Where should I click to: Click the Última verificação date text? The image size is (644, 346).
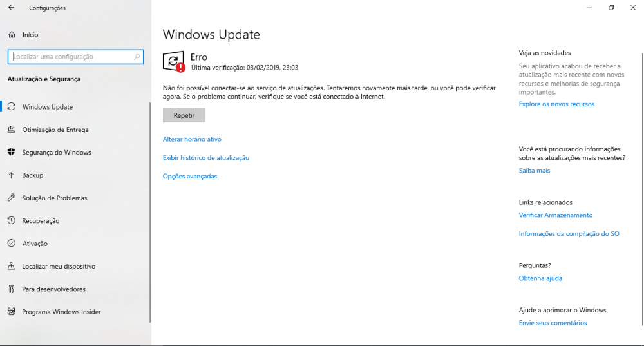(x=245, y=68)
